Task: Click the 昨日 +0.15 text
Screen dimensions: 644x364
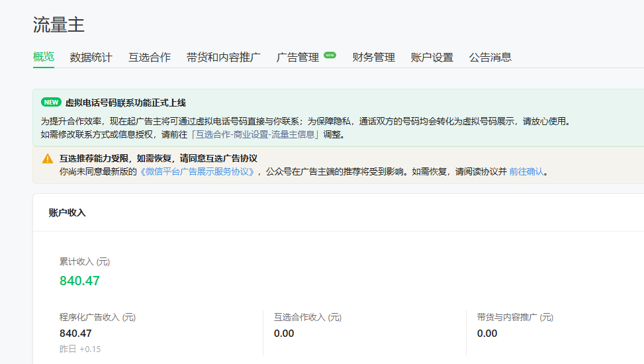Action: [x=80, y=349]
